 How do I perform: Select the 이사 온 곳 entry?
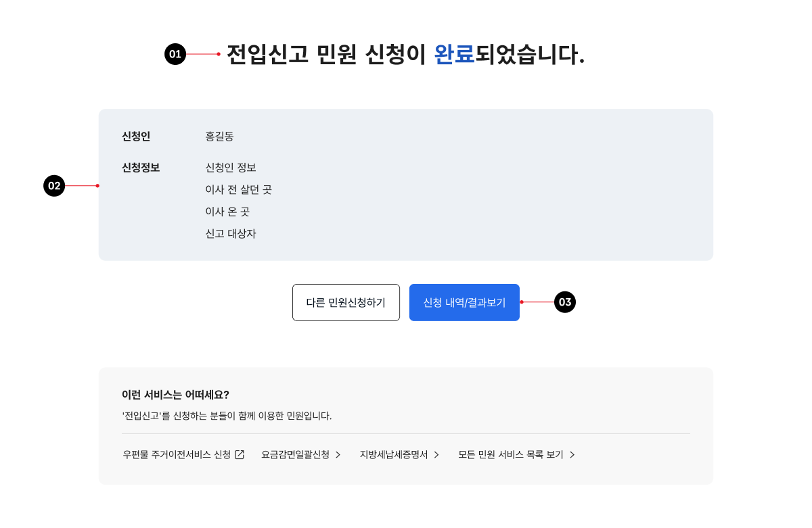click(x=227, y=212)
